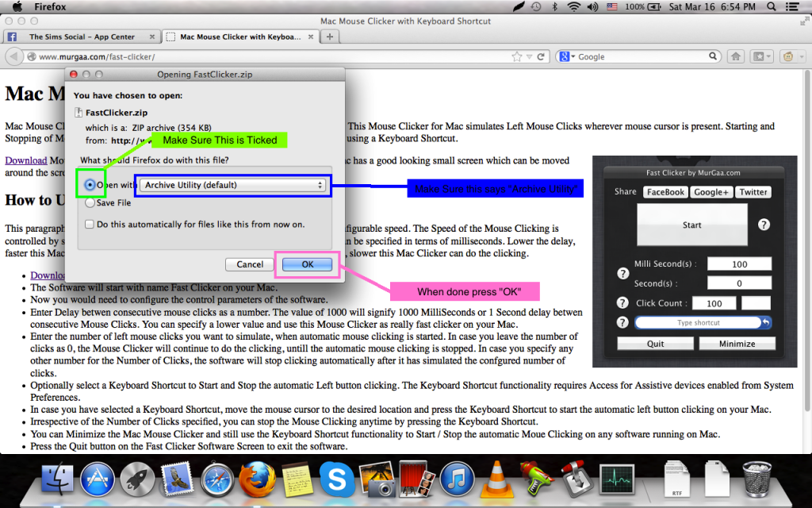Click search magnifier in Google search box
Viewport: 812px width, 508px height.
713,56
